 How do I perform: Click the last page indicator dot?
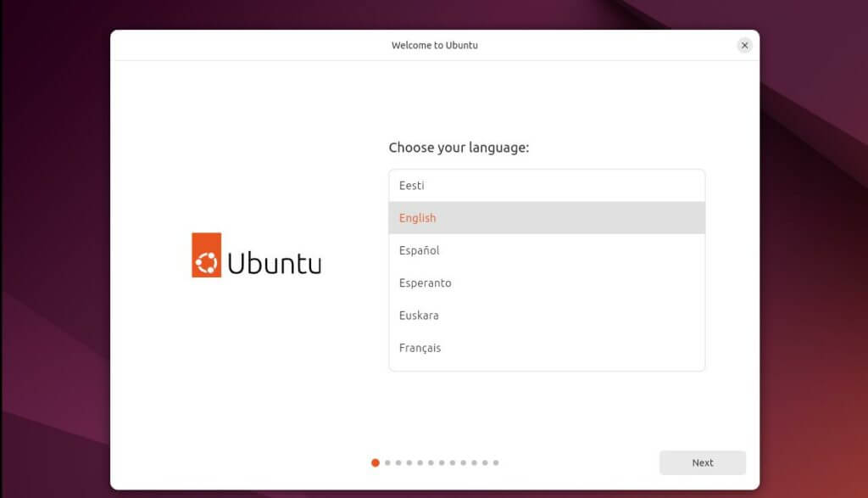click(496, 463)
